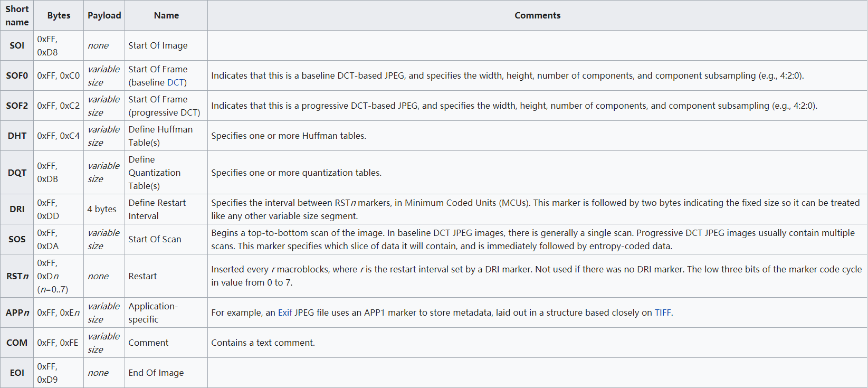Select the DHT row header cell

(17, 136)
